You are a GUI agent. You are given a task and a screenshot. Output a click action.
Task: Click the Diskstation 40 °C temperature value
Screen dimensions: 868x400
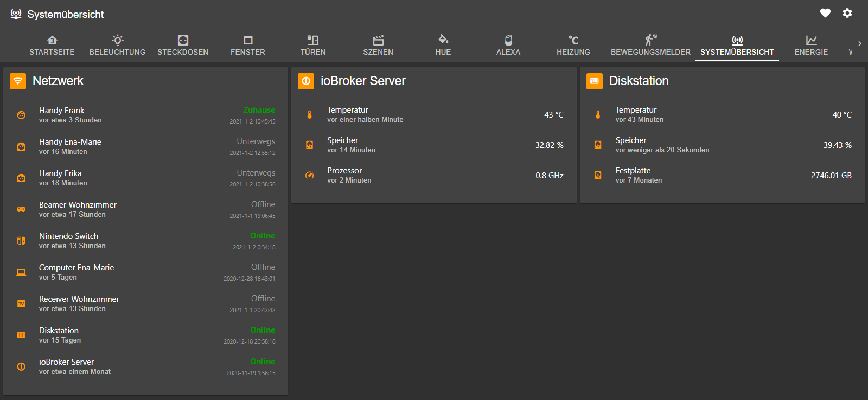[x=842, y=115]
